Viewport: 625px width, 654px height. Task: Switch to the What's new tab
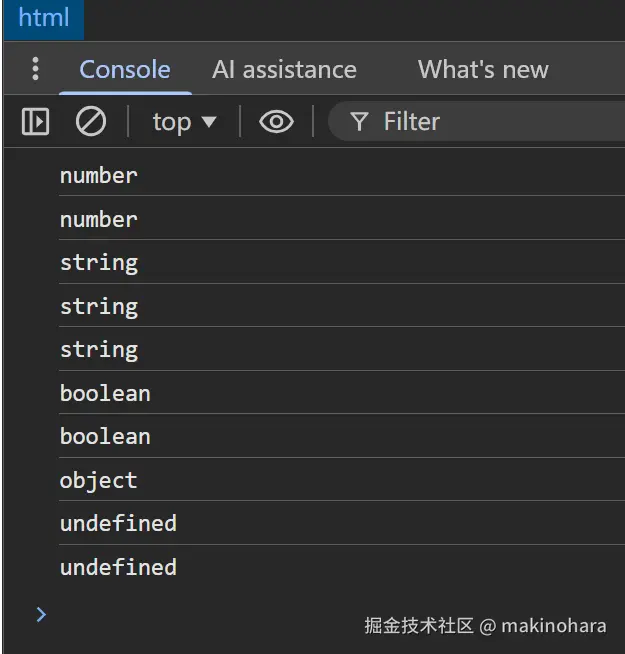(483, 69)
